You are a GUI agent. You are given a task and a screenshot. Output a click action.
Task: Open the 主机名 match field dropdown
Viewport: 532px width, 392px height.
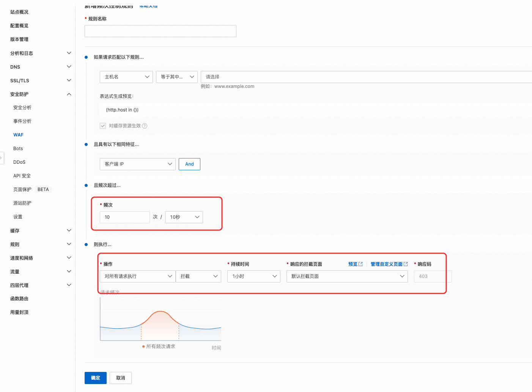pyautogui.click(x=126, y=77)
